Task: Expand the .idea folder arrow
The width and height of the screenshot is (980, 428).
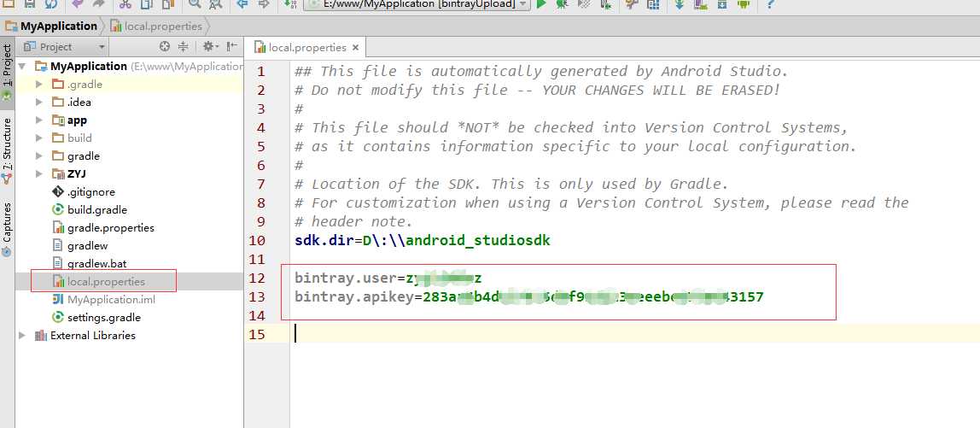Action: tap(39, 102)
